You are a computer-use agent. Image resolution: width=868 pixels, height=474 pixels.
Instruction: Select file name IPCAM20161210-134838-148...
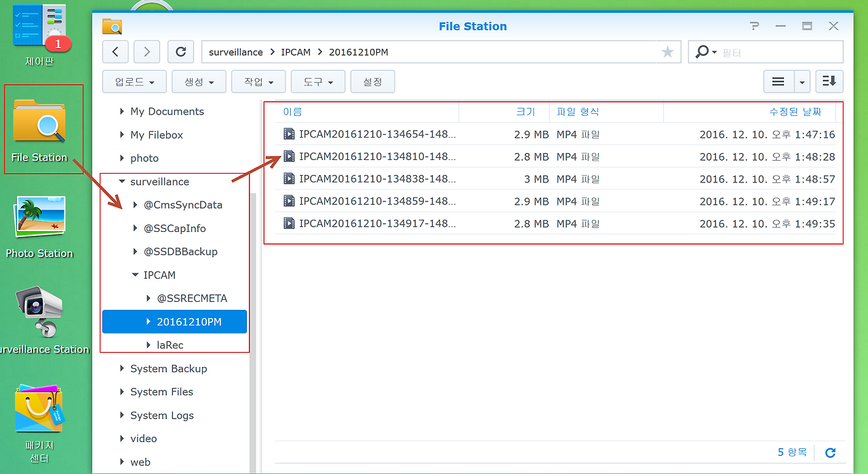pyautogui.click(x=378, y=179)
